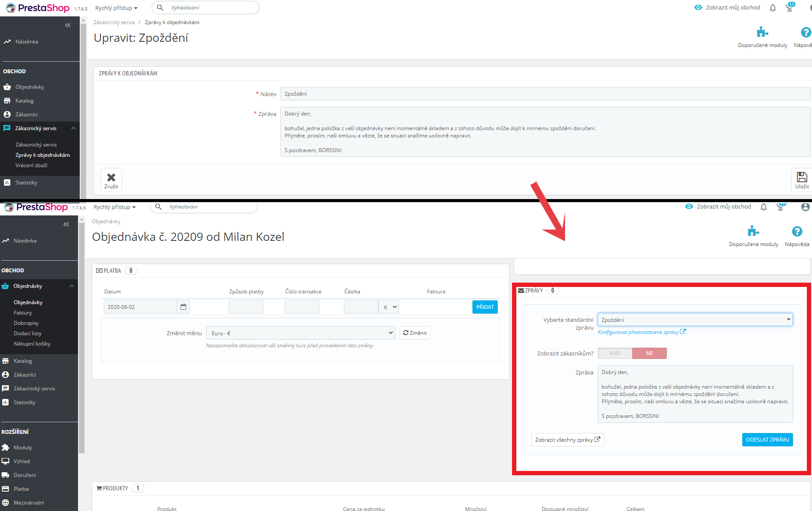Click PrestaShop logo in upper window
Viewport: 812px width, 511px height.
point(37,8)
